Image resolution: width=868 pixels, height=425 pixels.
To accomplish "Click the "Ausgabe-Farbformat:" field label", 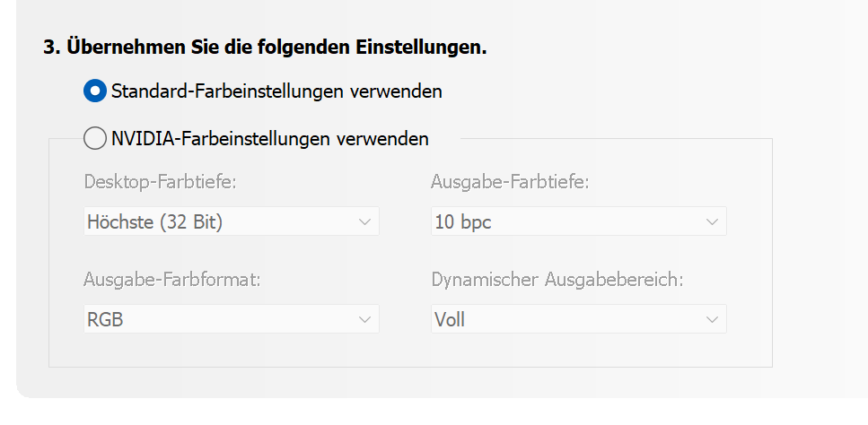I will pos(172,280).
